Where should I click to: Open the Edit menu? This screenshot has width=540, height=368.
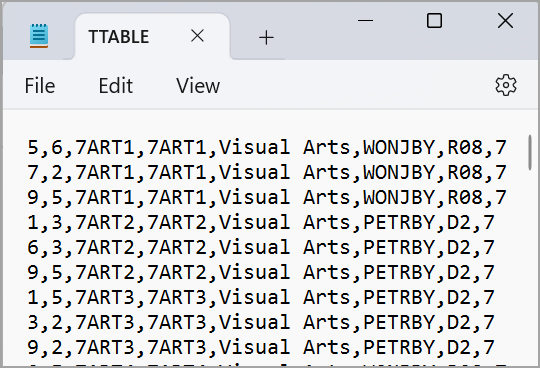116,86
